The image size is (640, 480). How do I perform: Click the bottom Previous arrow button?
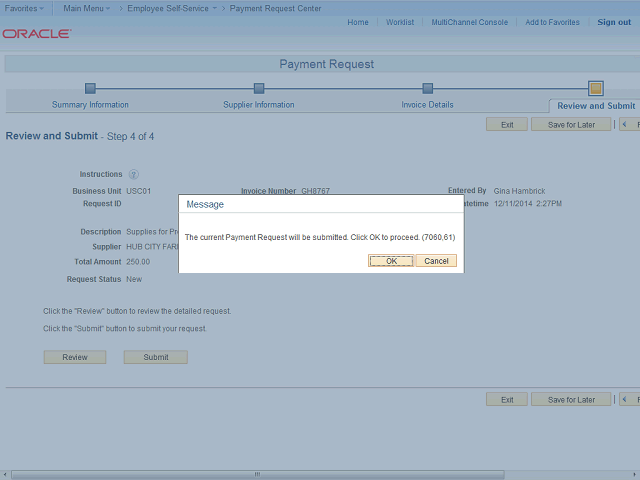tap(630, 400)
